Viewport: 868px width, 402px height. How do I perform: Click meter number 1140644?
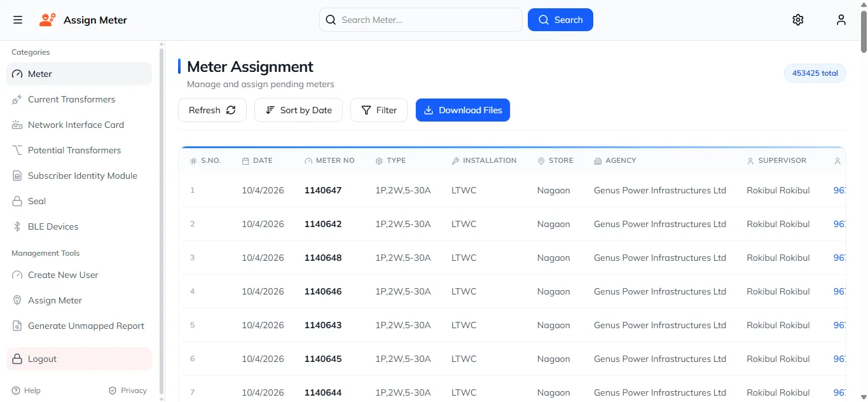pos(323,392)
